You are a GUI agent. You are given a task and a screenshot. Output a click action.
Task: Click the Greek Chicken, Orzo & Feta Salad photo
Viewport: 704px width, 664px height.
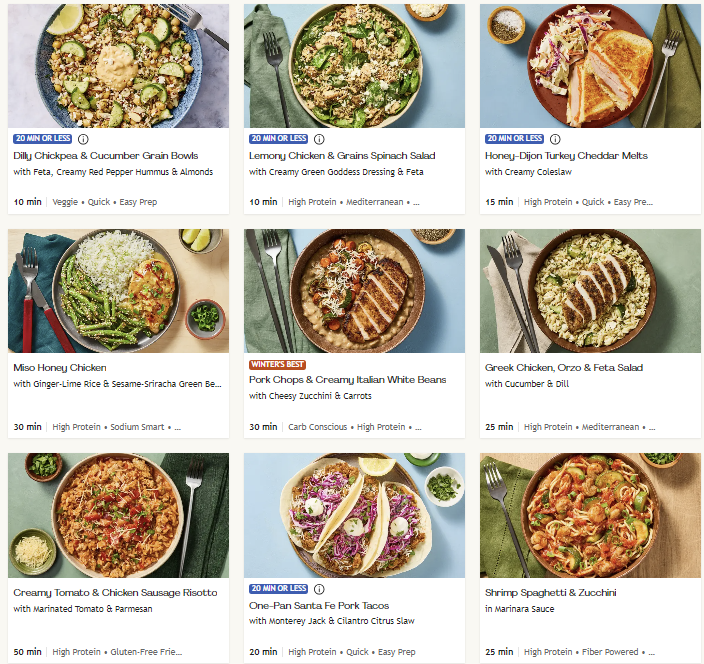590,290
